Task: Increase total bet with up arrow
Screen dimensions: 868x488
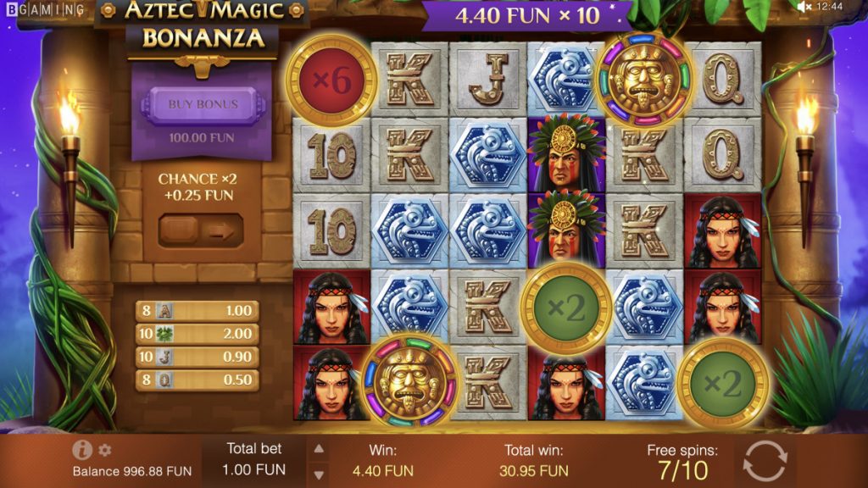Action: coord(319,449)
